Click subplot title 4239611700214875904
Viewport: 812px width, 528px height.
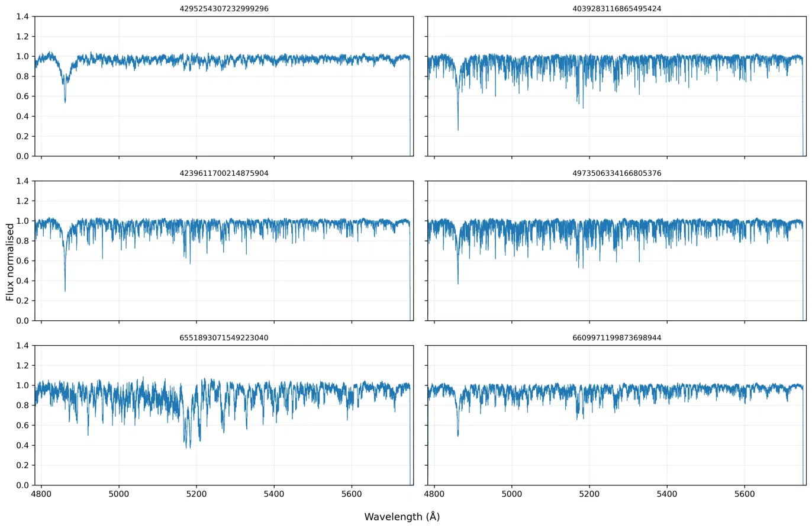point(224,173)
